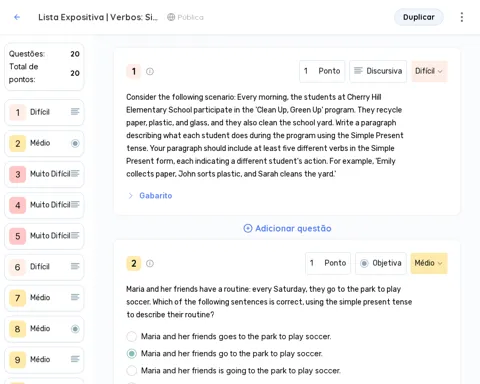Click the Duplicar button
Viewport: 480px width, 384px height.
click(419, 17)
